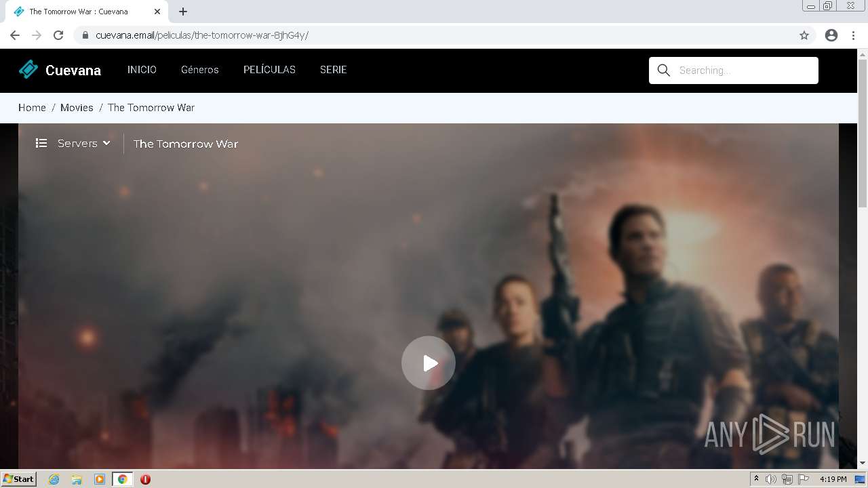Open the Chrome profile account menu

[831, 35]
